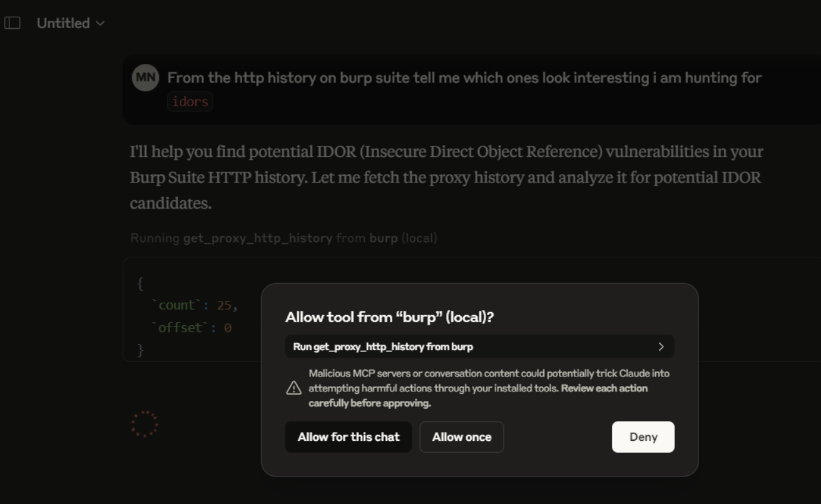Viewport: 821px width, 504px height.
Task: Click the dialog title Allow tool from burp
Action: [x=389, y=317]
